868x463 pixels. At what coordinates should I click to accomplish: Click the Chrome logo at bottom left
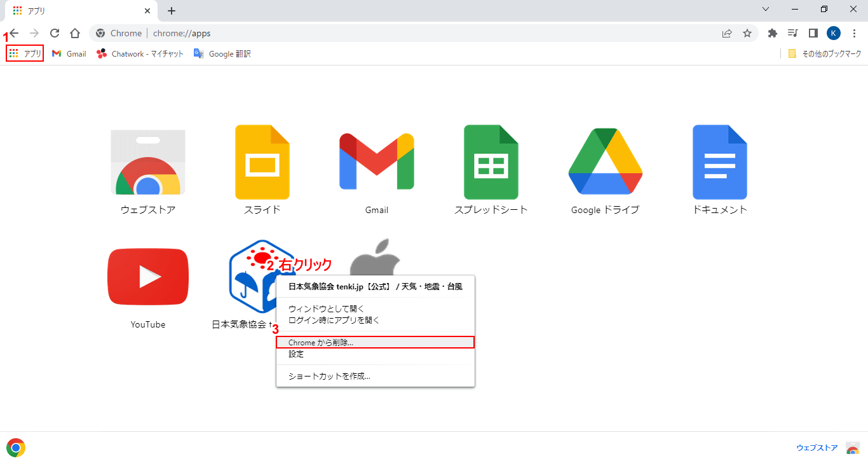[x=16, y=448]
